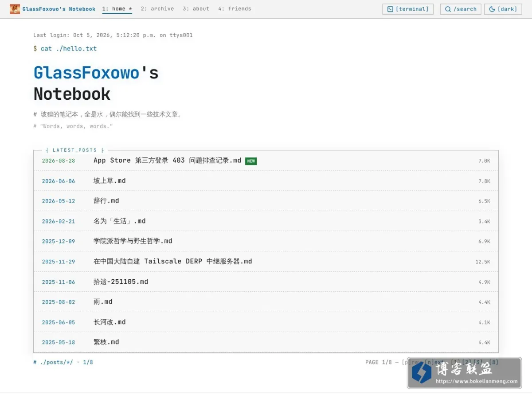Open the post '学院派哲学与野生哲学.md'
532x399 pixels.
pyautogui.click(x=133, y=241)
